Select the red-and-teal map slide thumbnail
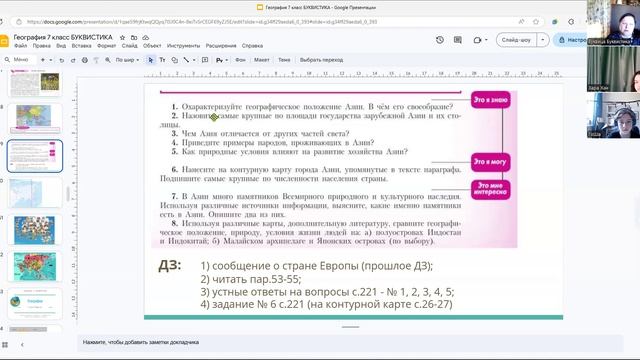640x360 pixels. coord(35,267)
